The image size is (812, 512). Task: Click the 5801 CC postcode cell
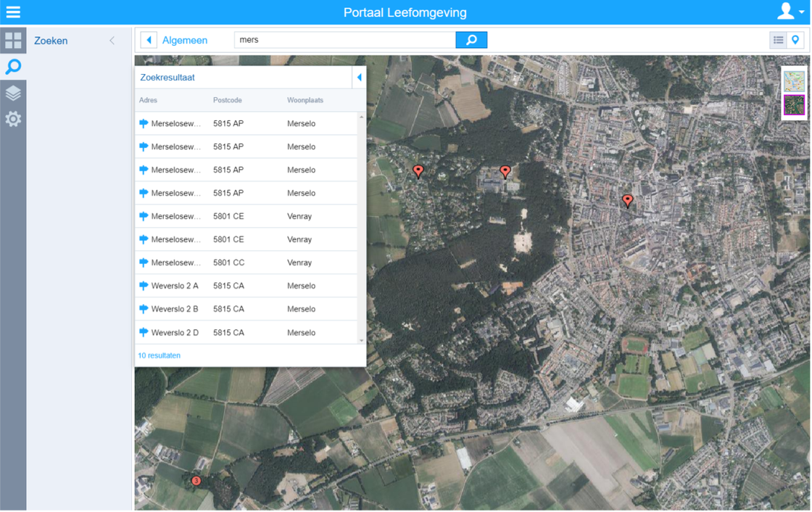click(228, 263)
